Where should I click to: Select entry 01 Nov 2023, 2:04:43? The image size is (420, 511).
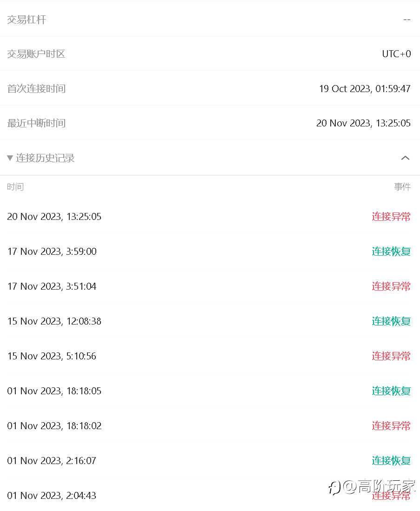click(x=52, y=495)
